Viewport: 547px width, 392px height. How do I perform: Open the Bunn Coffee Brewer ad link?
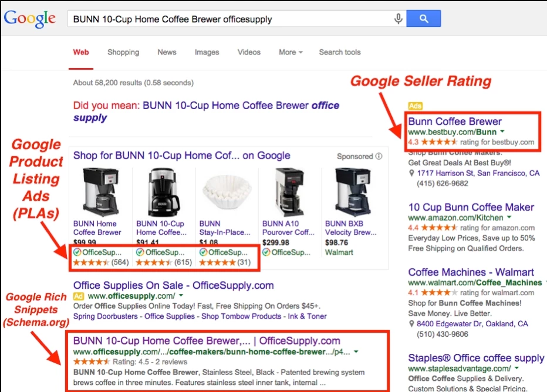[x=455, y=121]
